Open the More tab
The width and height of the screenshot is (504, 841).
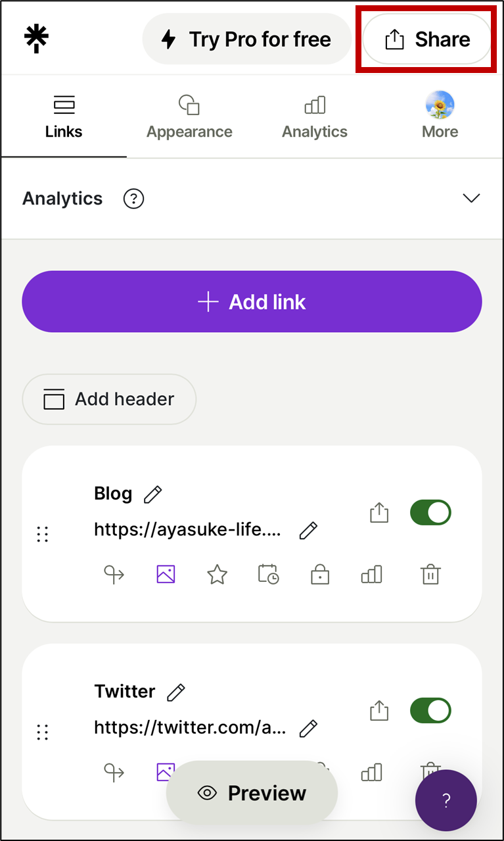[440, 117]
